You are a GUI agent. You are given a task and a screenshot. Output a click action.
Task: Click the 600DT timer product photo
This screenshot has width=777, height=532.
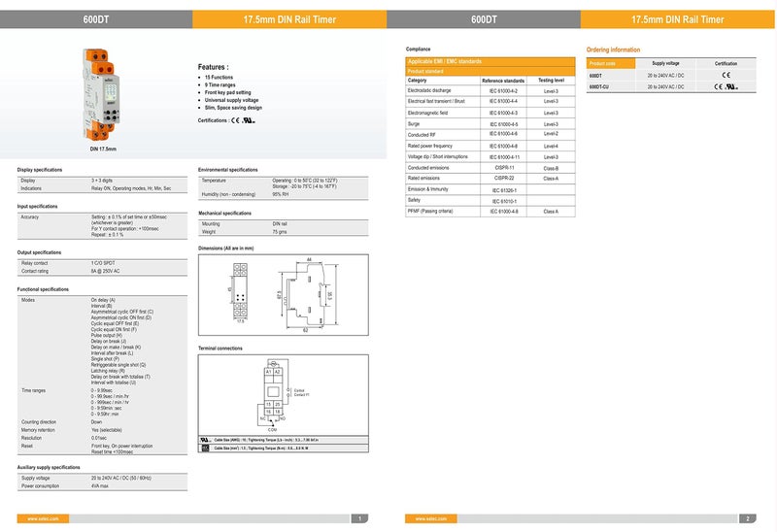[102, 94]
